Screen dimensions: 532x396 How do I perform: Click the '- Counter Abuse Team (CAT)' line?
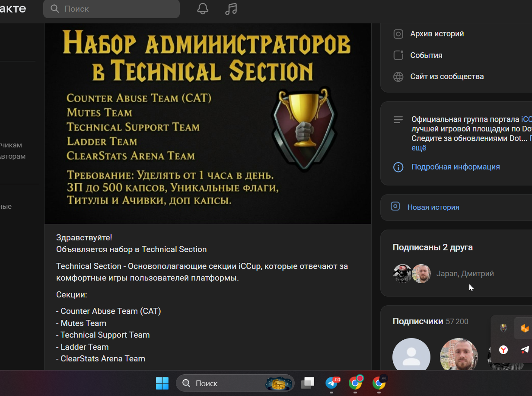click(108, 311)
